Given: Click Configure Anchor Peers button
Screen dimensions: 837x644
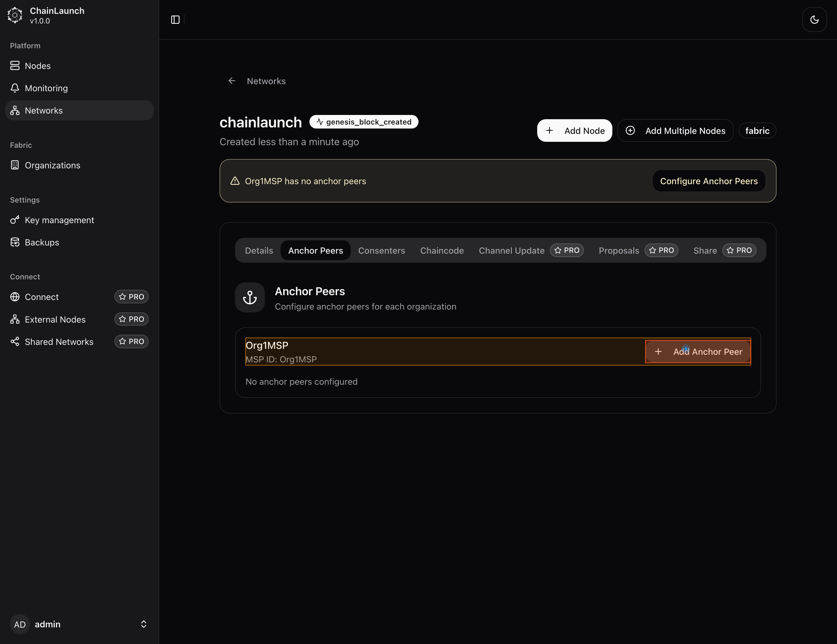Looking at the screenshot, I should pyautogui.click(x=709, y=181).
